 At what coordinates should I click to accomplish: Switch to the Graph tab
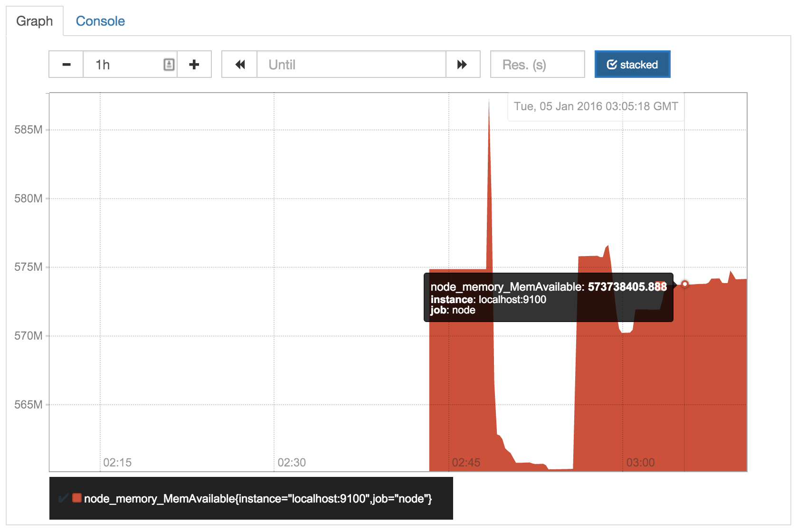click(35, 21)
